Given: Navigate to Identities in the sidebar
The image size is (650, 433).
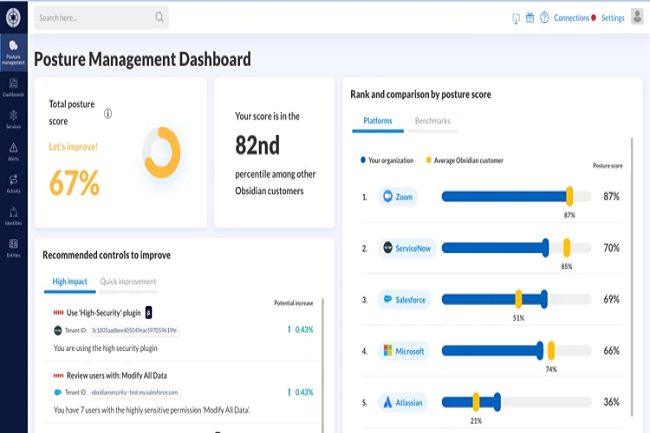Looking at the screenshot, I should click(x=13, y=214).
